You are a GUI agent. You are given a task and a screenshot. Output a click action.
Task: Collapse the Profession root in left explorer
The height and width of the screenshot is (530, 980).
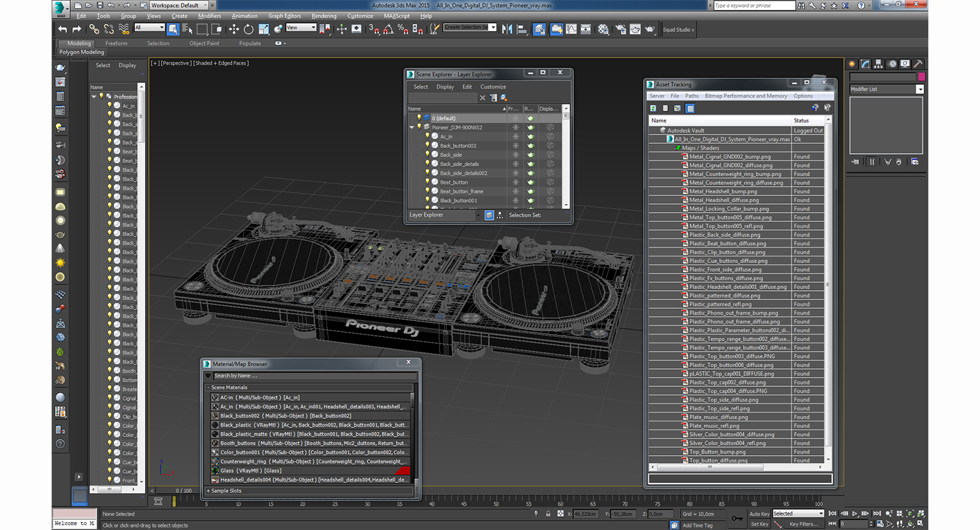point(93,96)
